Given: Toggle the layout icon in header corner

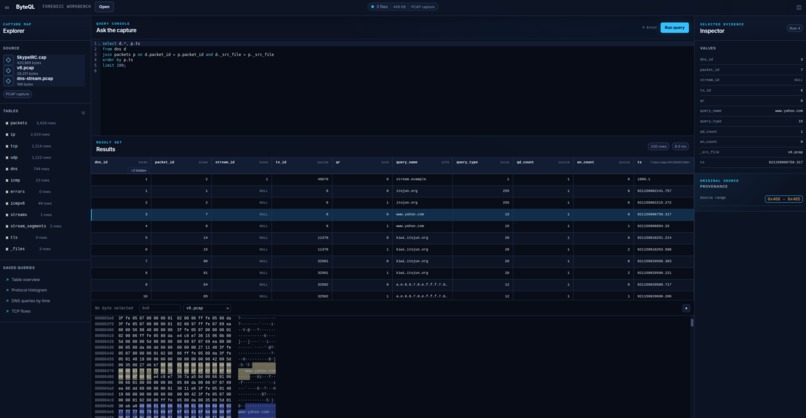Looking at the screenshot, I should [x=798, y=7].
